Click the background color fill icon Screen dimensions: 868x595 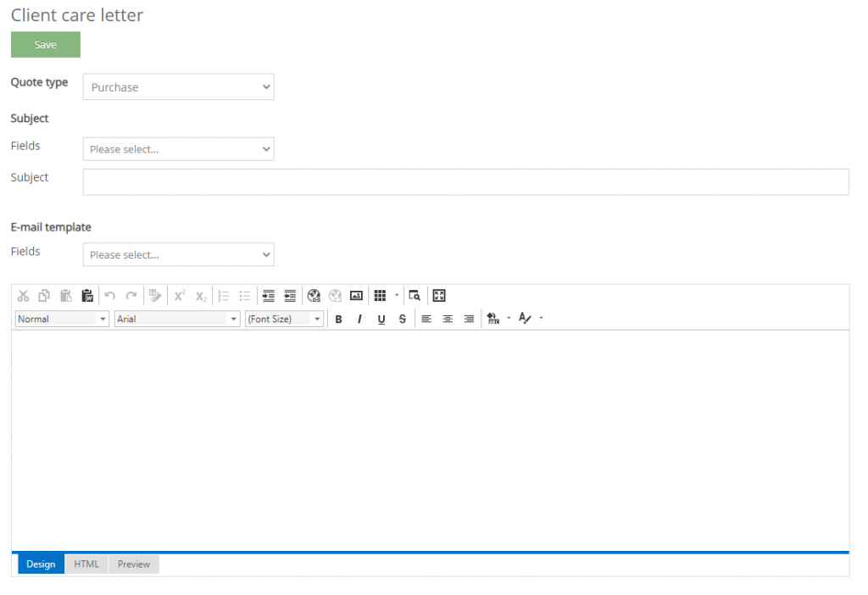pyautogui.click(x=493, y=318)
